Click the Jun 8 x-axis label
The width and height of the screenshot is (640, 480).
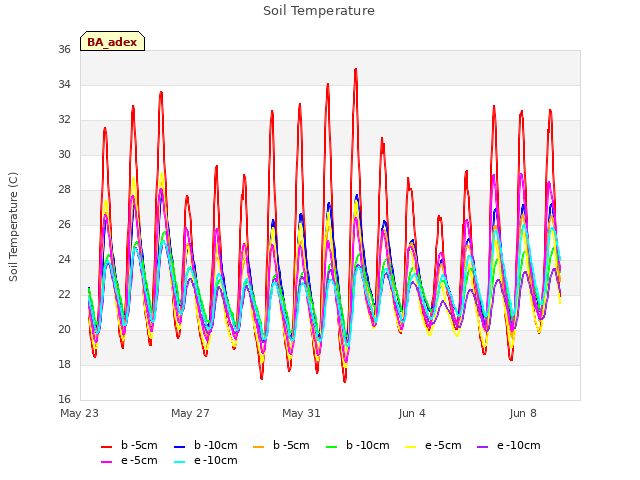523,413
